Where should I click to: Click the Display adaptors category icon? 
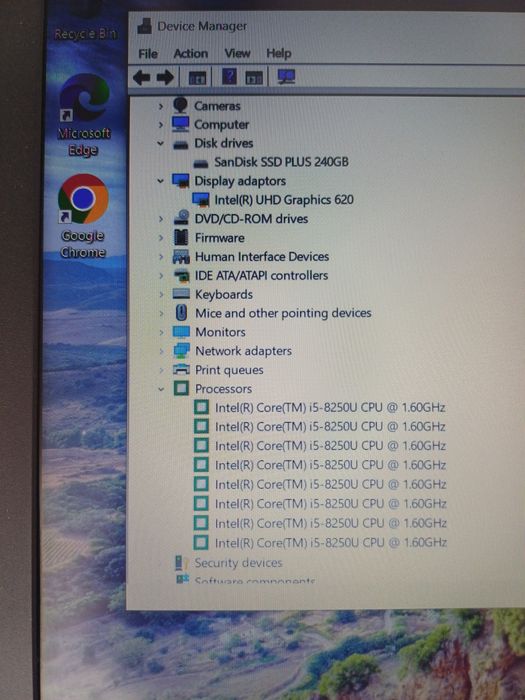point(181,180)
